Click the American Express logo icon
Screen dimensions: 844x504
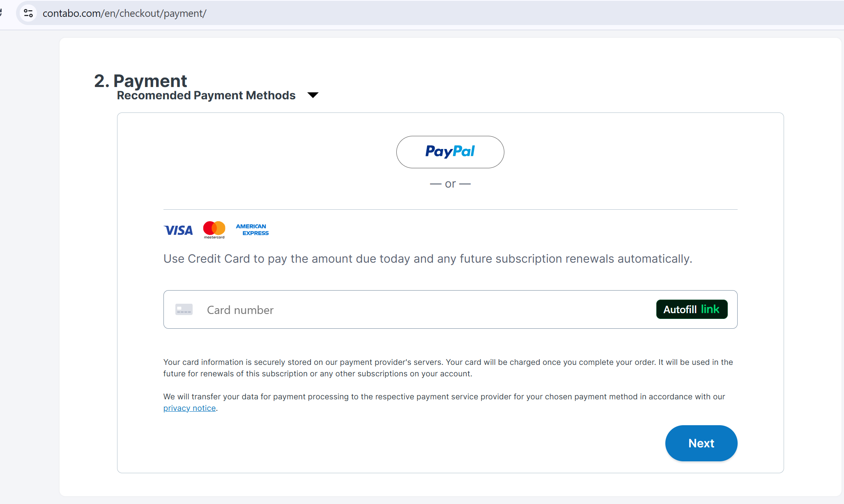252,230
